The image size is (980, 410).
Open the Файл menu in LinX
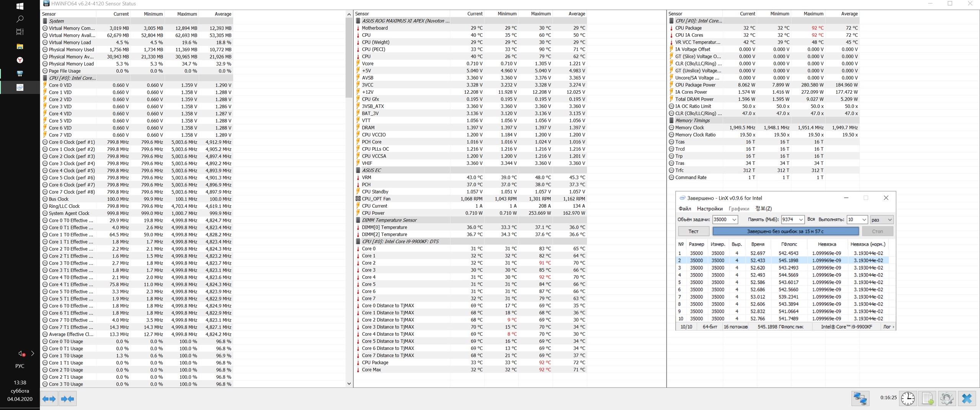pyautogui.click(x=685, y=208)
